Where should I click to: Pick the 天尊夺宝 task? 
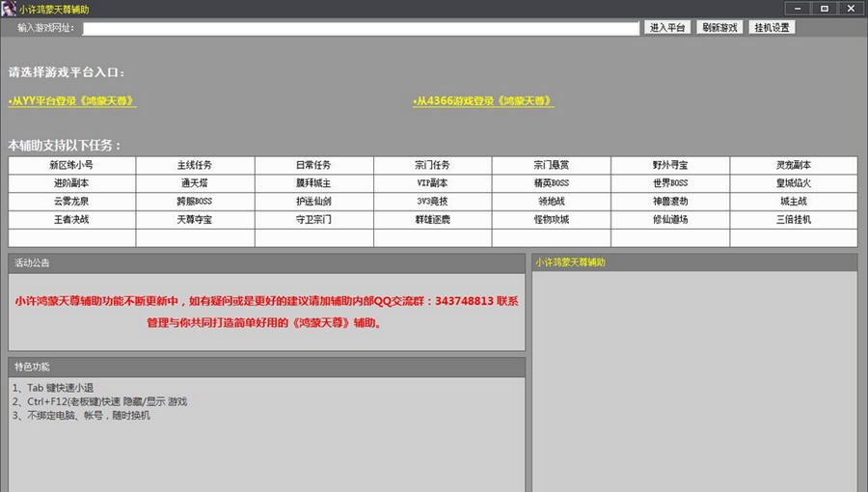coord(195,220)
